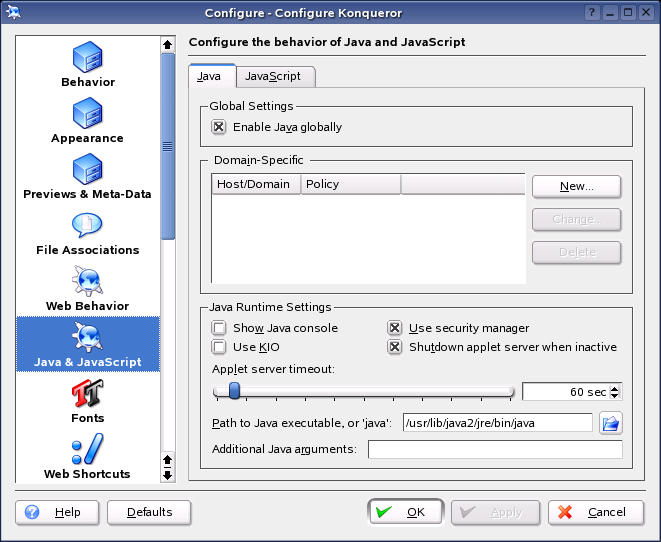Check the Use KIO option
The image size is (661, 542).
219,347
